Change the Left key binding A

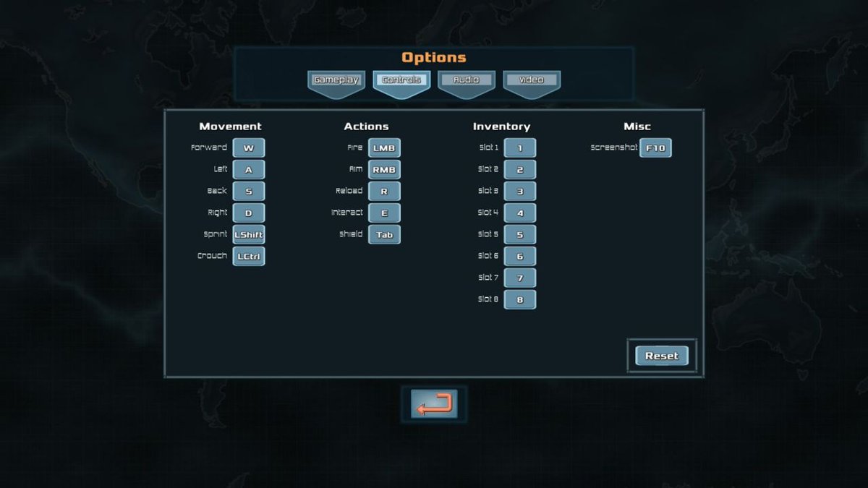click(x=249, y=170)
